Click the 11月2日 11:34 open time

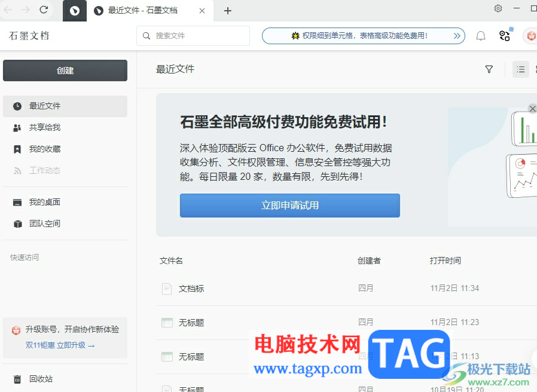454,288
